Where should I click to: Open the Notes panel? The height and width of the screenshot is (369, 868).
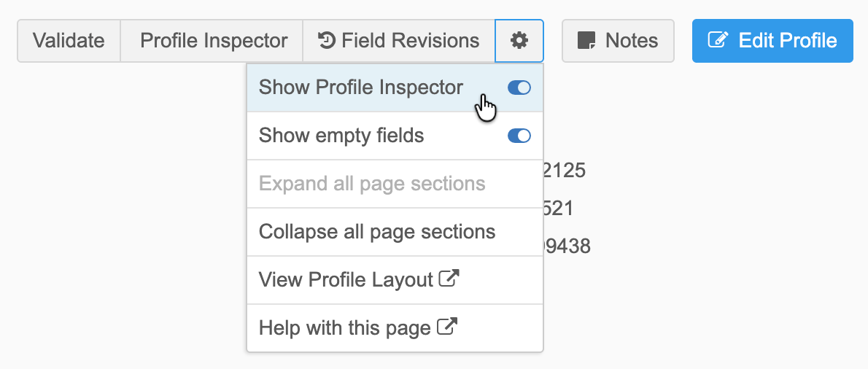[x=619, y=40]
